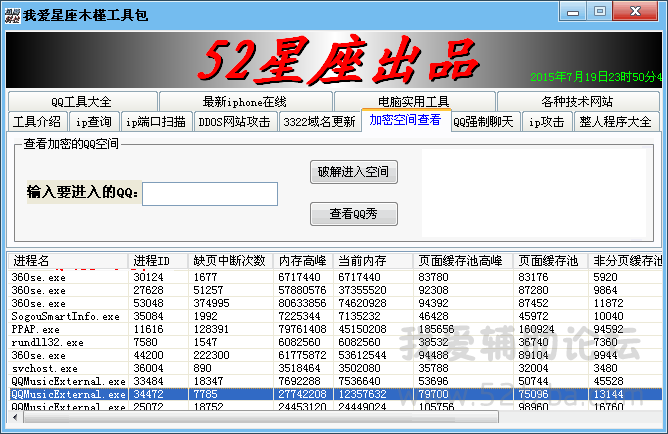The height and width of the screenshot is (434, 668).
Task: Click the 破解进入空间 button
Action: tap(354, 172)
